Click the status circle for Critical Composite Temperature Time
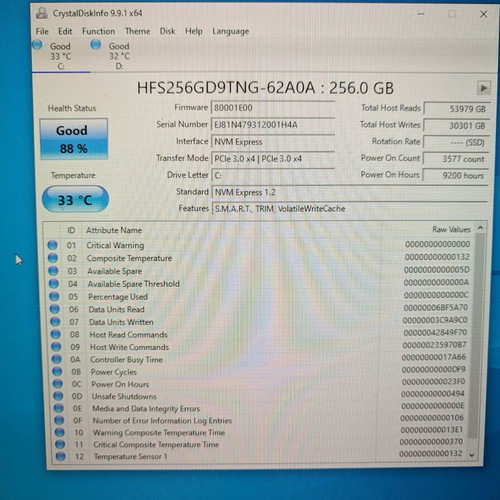This screenshot has height=500, width=500. 60,444
